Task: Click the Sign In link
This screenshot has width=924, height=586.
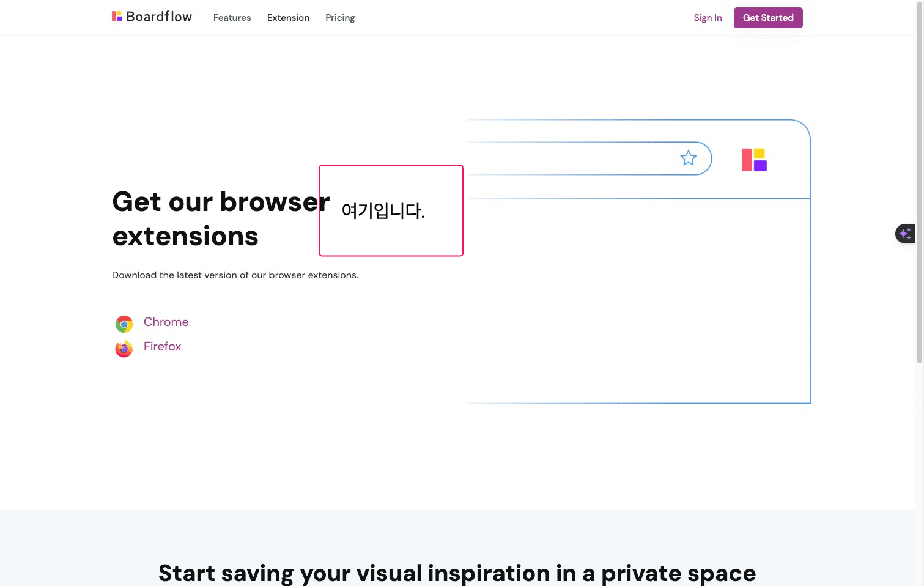Action: pyautogui.click(x=708, y=18)
